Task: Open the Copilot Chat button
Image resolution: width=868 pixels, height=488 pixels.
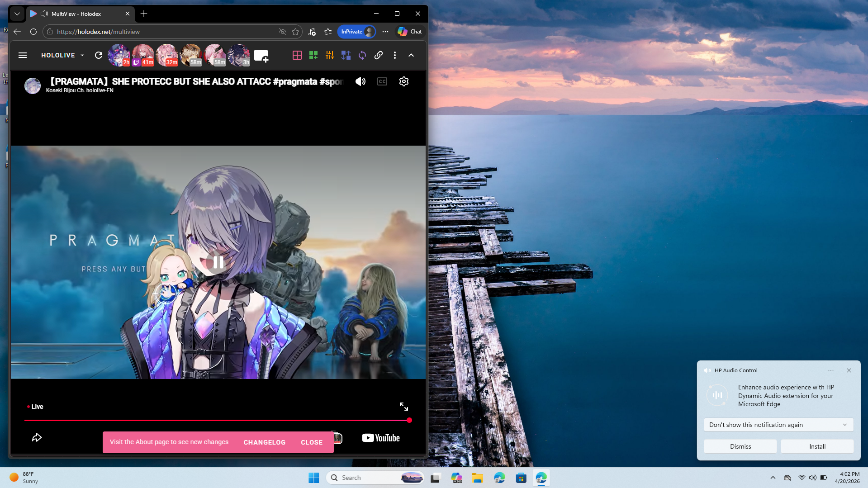Action: point(409,32)
